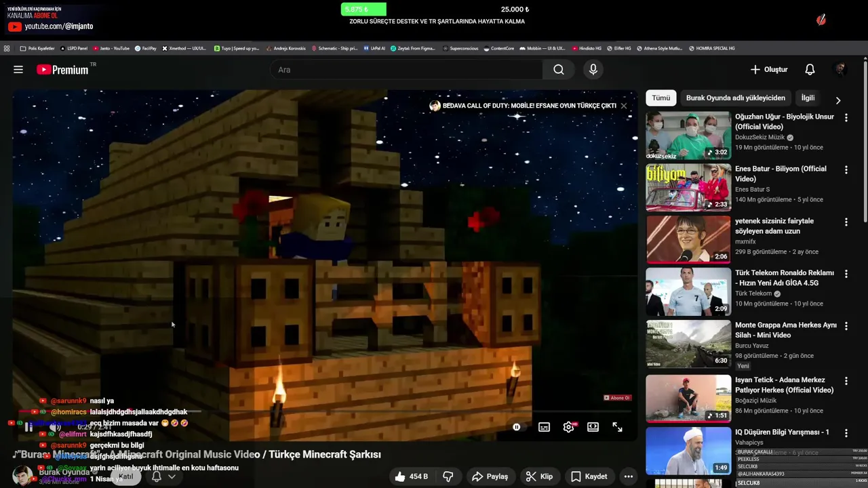Open HOMIRA SPECIAL HG bookmark
The image size is (868, 488).
(x=712, y=48)
